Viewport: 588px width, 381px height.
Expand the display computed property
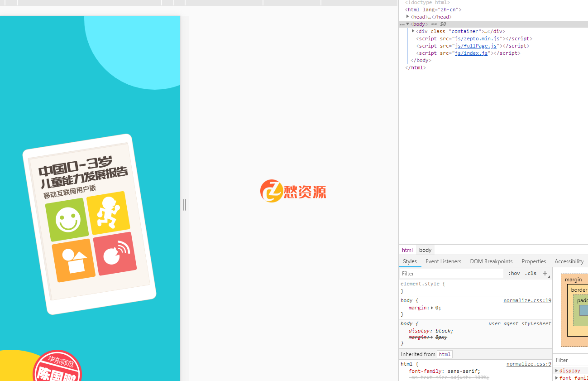tap(557, 371)
